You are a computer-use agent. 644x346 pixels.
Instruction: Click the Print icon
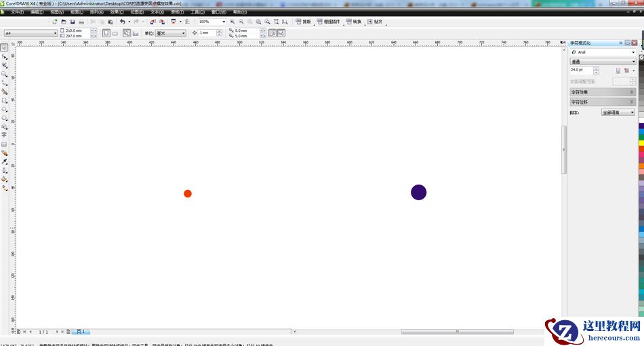pos(81,22)
